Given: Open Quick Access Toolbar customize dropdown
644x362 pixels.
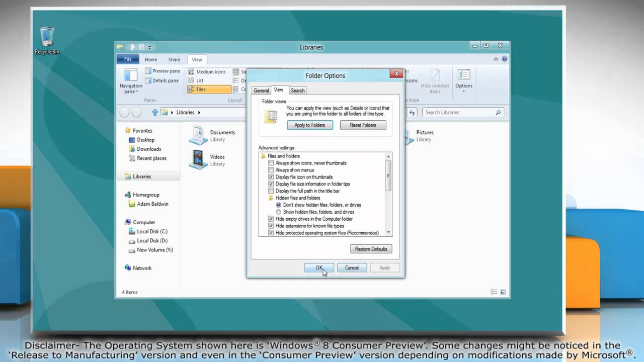Looking at the screenshot, I should click(x=149, y=48).
